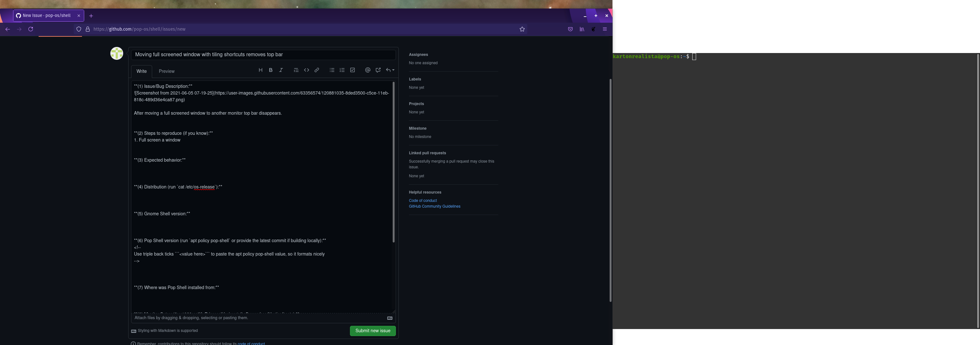Insert a task list checkbox item
980x345 pixels.
pos(352,70)
